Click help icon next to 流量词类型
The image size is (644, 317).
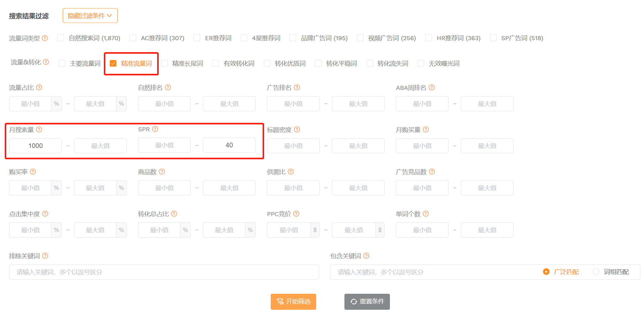45,38
